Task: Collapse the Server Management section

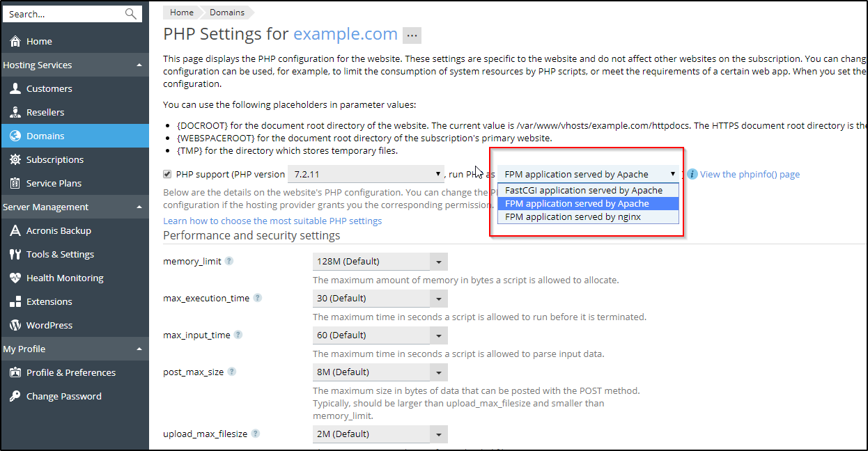Action: [139, 207]
